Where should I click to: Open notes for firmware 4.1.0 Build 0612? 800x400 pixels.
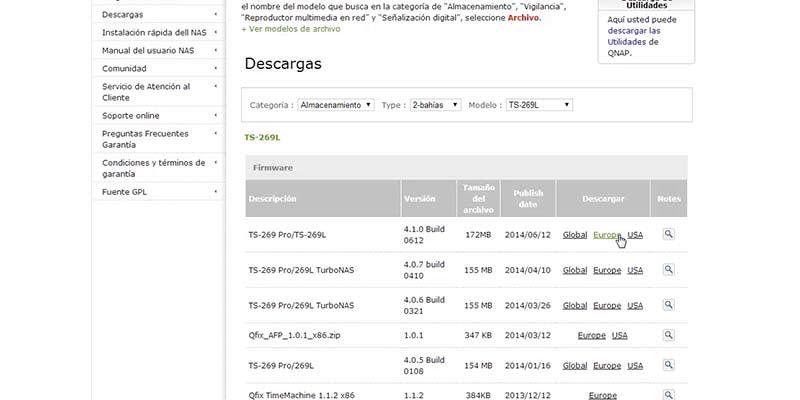pyautogui.click(x=668, y=234)
